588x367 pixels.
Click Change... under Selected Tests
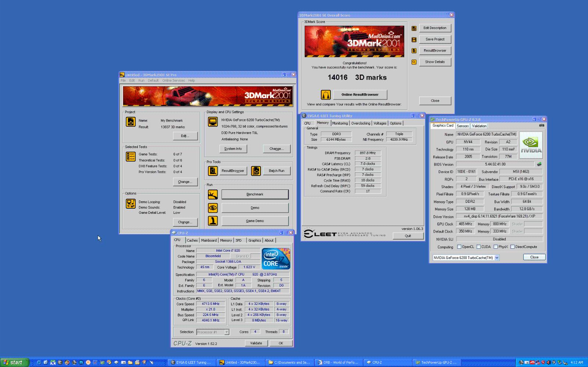click(x=185, y=182)
